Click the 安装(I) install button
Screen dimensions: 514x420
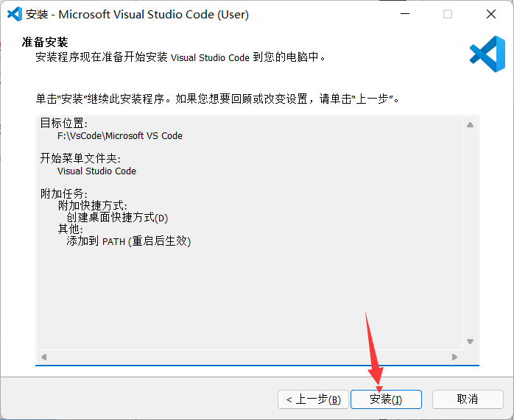pos(386,399)
